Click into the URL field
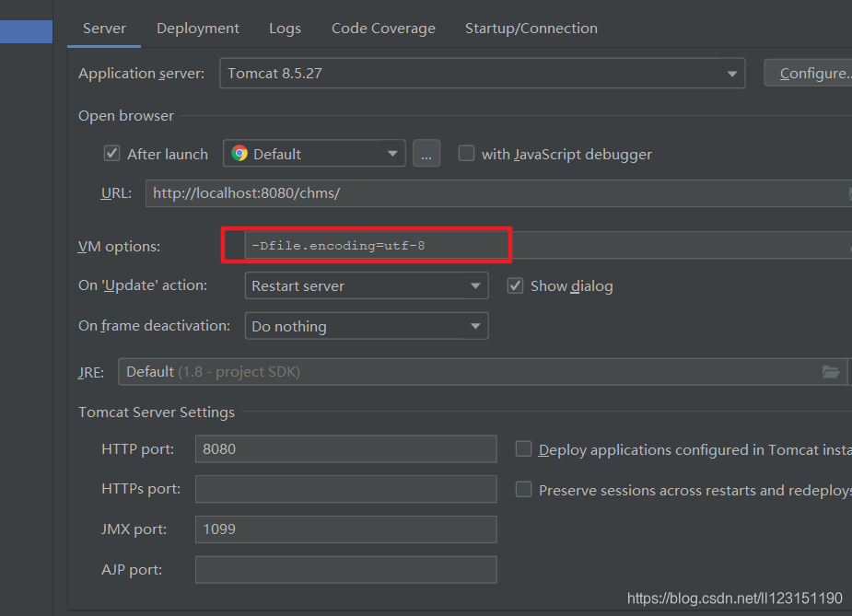This screenshot has height=616, width=852. 498,193
